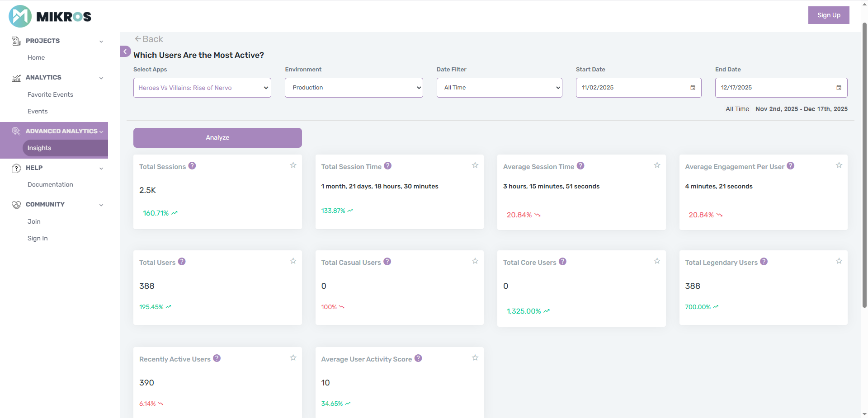The width and height of the screenshot is (868, 418).
Task: Star the Total Core Users card
Action: coord(657,261)
